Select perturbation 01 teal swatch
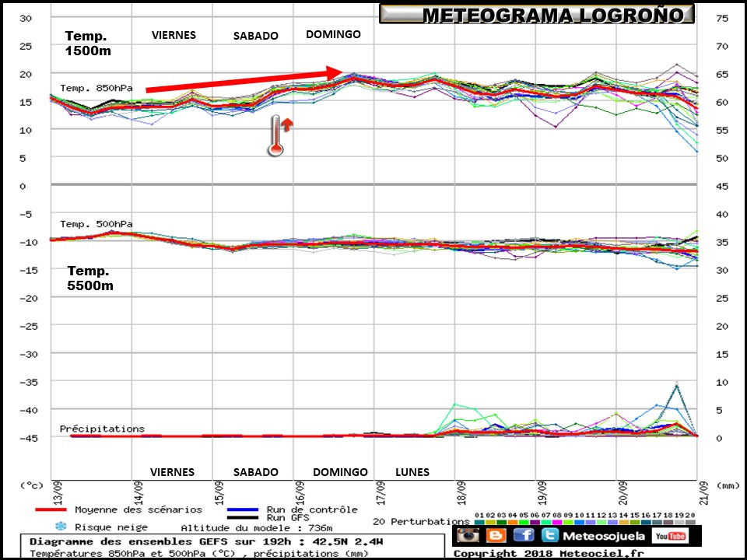The height and width of the screenshot is (560, 747). coord(480,523)
